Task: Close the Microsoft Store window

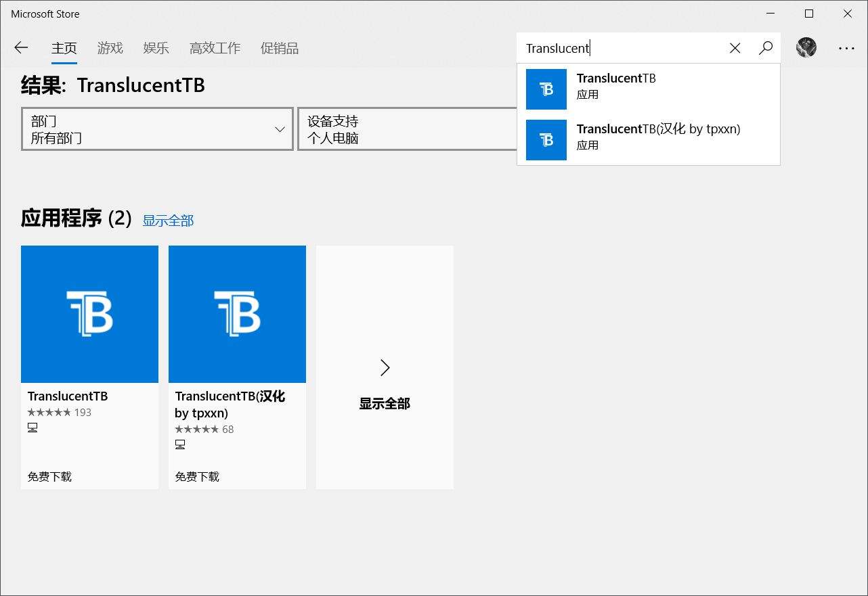Action: [848, 14]
